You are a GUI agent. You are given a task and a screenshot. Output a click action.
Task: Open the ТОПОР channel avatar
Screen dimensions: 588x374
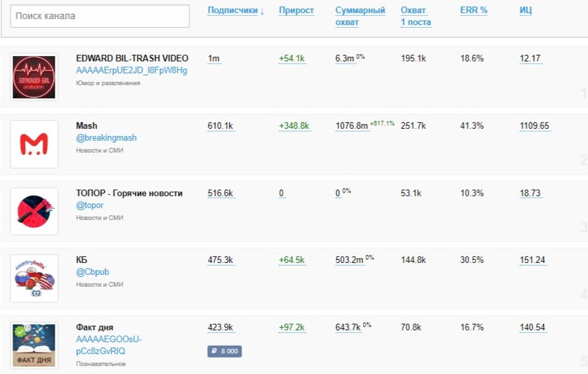point(34,211)
